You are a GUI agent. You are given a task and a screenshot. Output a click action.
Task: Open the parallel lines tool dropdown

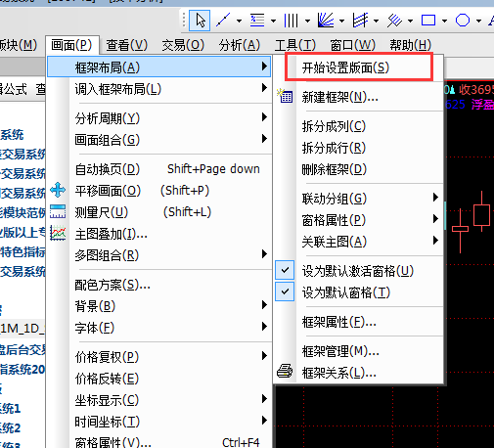(x=410, y=22)
